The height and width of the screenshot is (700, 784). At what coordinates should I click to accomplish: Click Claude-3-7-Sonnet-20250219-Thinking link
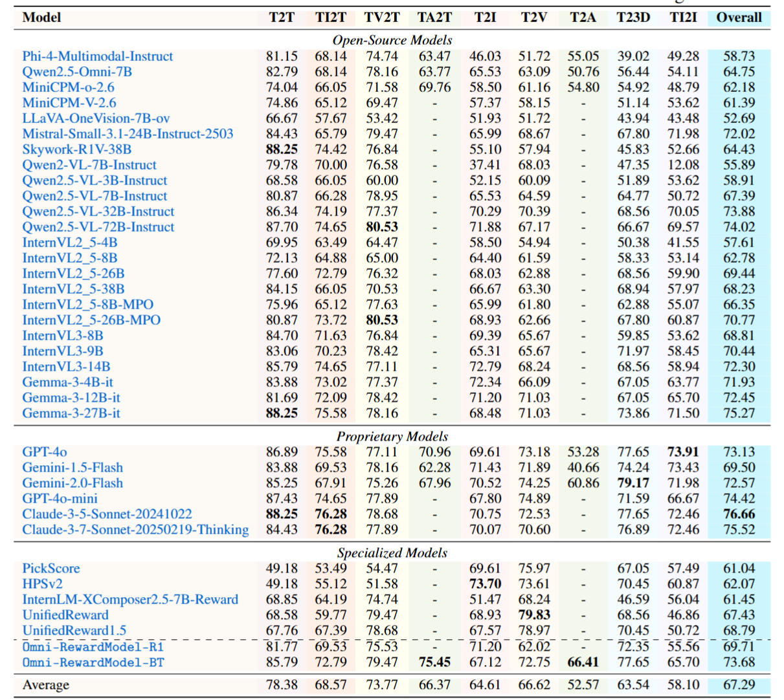(x=135, y=530)
